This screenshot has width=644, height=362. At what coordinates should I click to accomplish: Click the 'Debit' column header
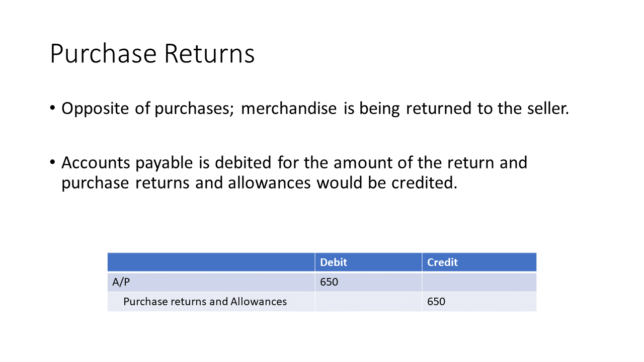[368, 262]
